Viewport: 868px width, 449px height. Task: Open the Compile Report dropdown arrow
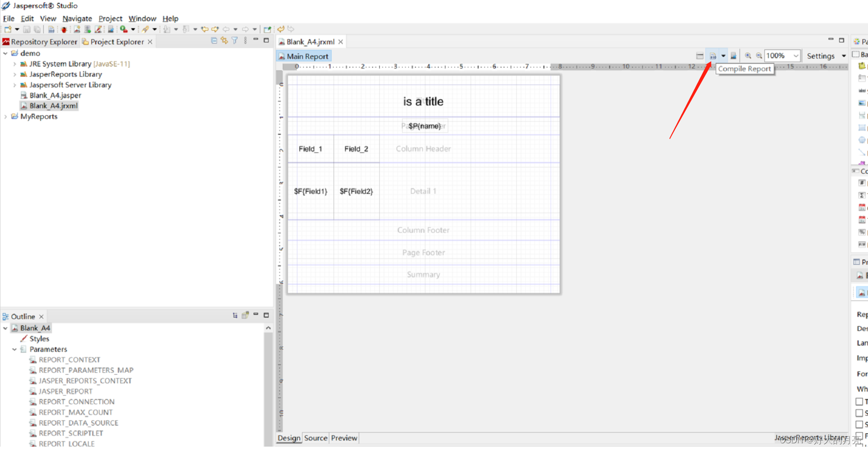tap(723, 56)
